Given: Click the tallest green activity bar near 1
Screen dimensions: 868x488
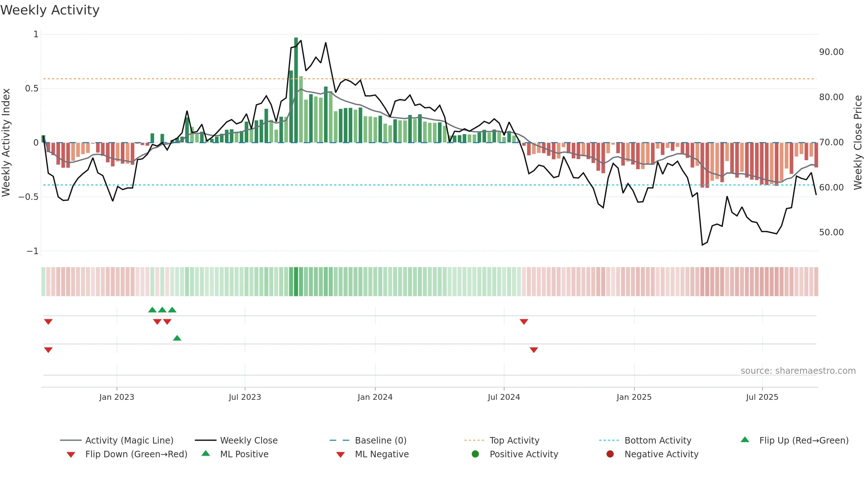Looking at the screenshot, I should [x=296, y=90].
